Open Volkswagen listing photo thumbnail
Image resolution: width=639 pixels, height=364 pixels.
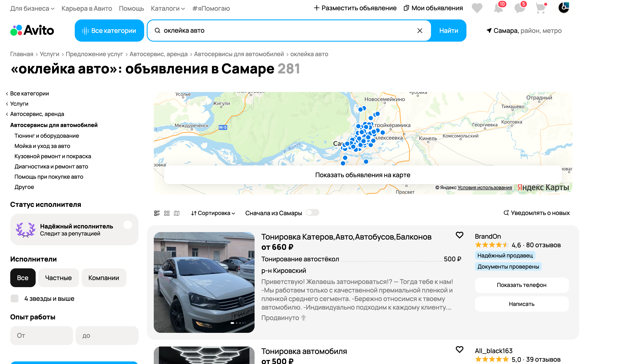204,282
